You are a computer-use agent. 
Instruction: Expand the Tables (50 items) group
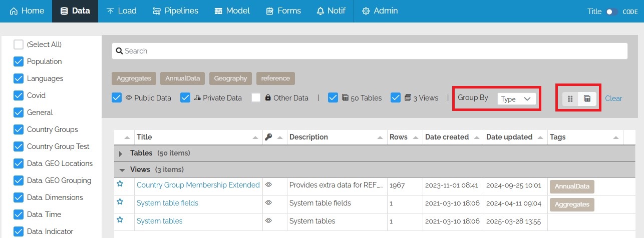[121, 153]
